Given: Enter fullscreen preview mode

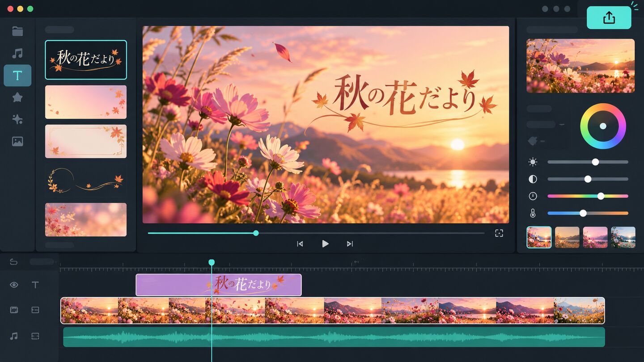Looking at the screenshot, I should point(499,233).
